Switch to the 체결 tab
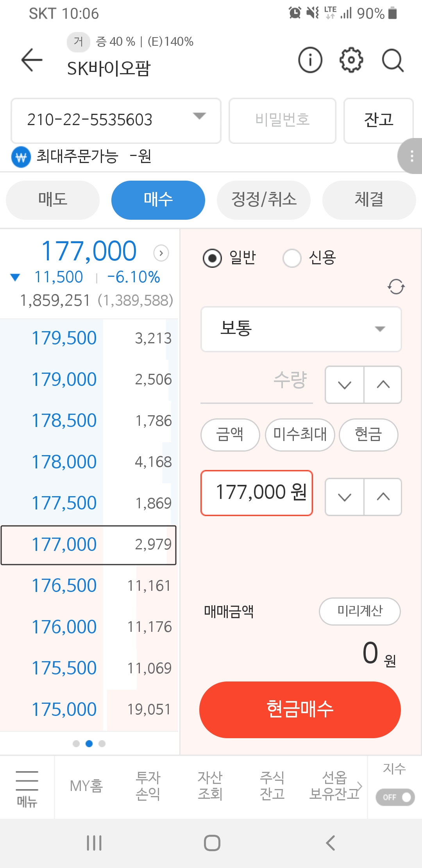Viewport: 422px width, 868px height. point(369,200)
